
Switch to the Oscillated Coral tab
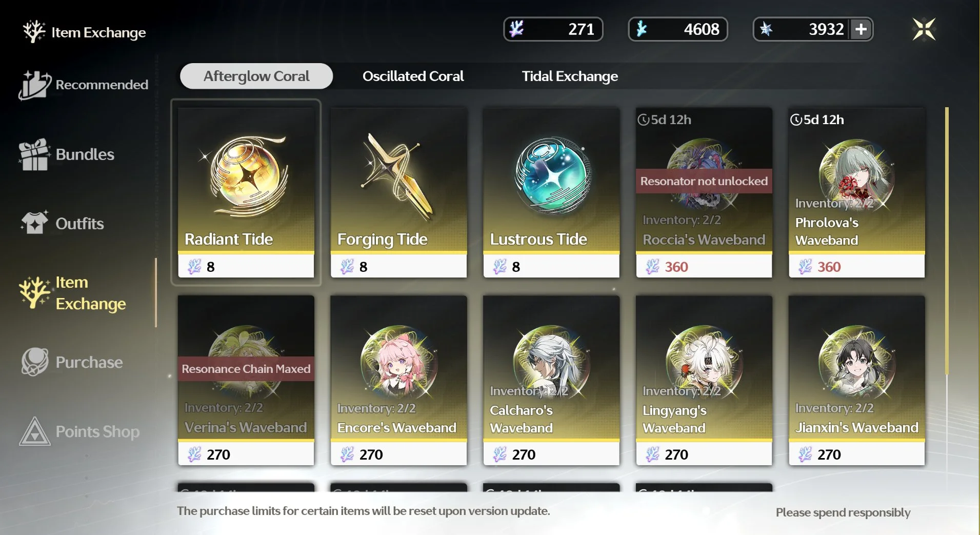(x=413, y=76)
